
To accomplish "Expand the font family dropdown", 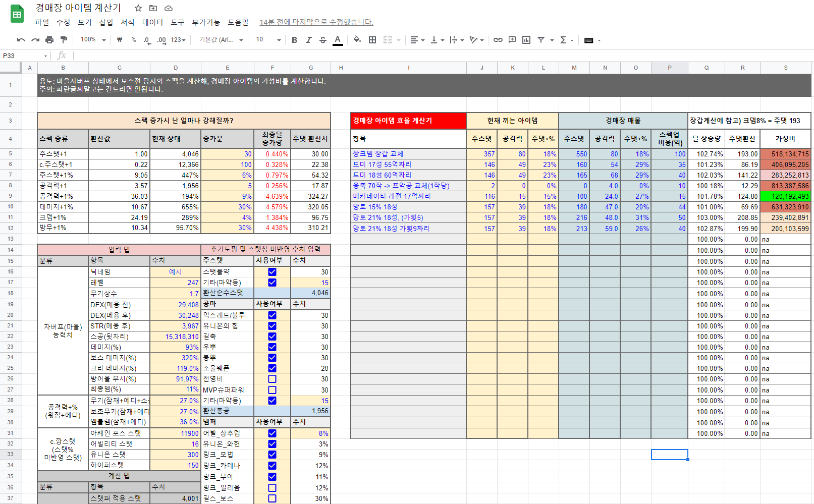I will pos(221,40).
